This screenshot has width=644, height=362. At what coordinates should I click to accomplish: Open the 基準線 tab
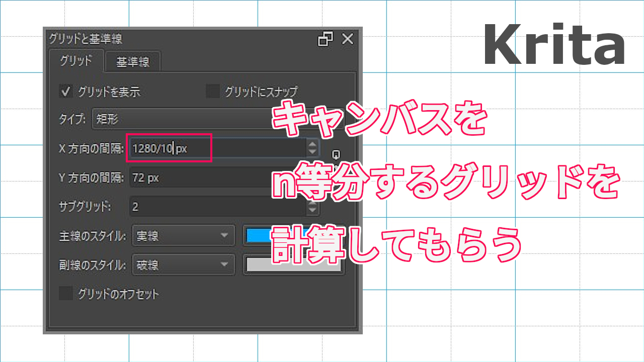(133, 62)
